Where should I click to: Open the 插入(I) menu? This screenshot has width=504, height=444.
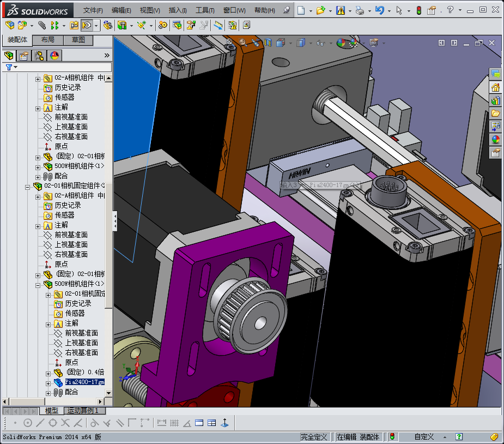178,10
